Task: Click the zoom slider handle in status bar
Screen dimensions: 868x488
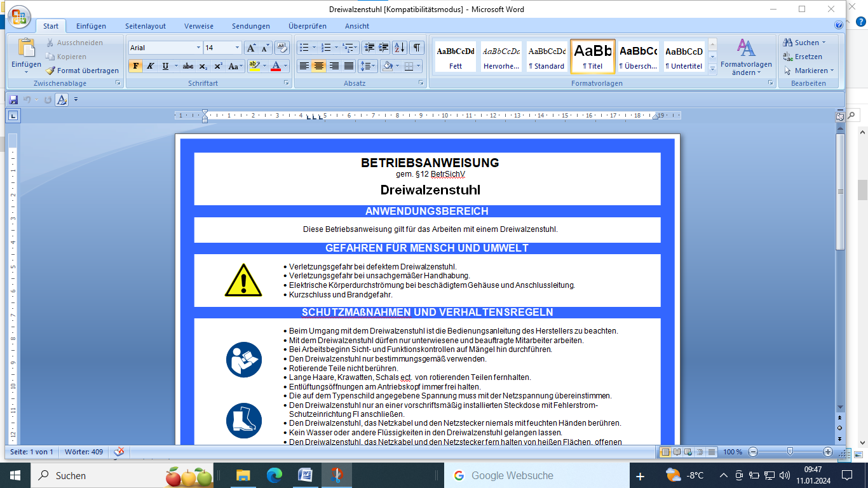Action: pos(790,452)
